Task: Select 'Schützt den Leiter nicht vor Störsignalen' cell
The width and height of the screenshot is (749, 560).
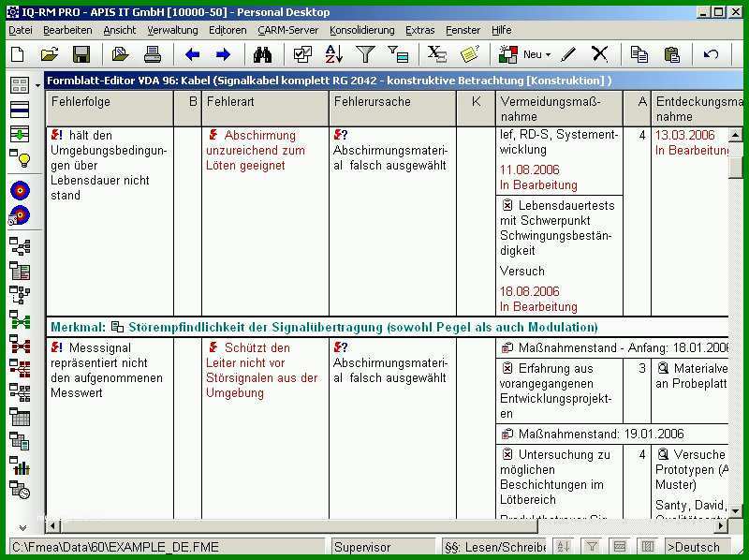Action: 265,428
